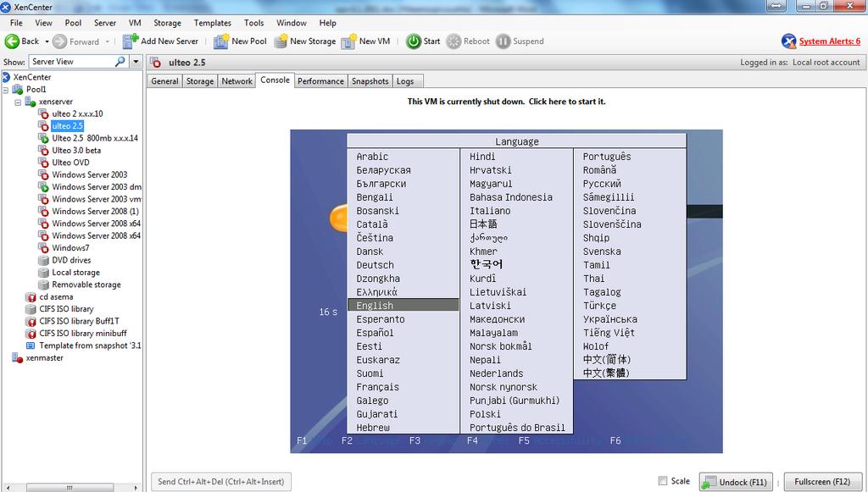Select ulteo 2 x.x.x.10 VM
The height and width of the screenshot is (492, 868).
coord(77,113)
